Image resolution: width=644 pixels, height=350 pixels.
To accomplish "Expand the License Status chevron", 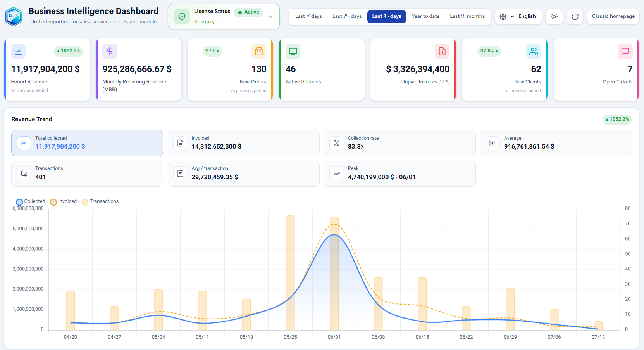I will coord(270,17).
